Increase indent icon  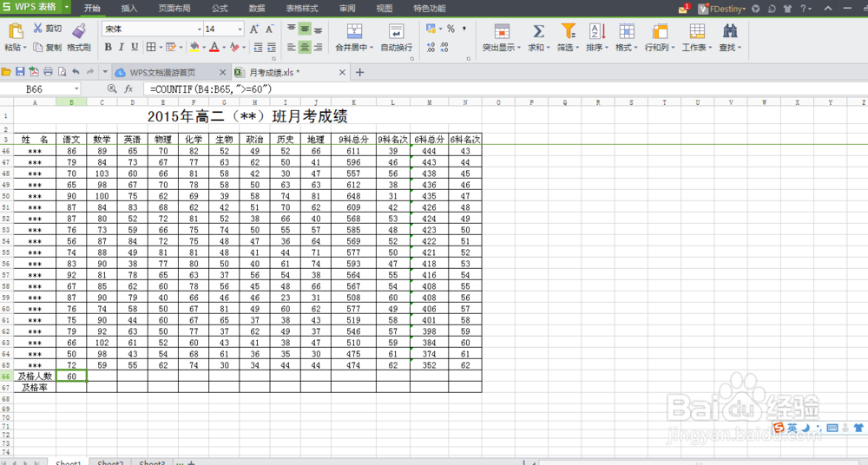[x=271, y=48]
